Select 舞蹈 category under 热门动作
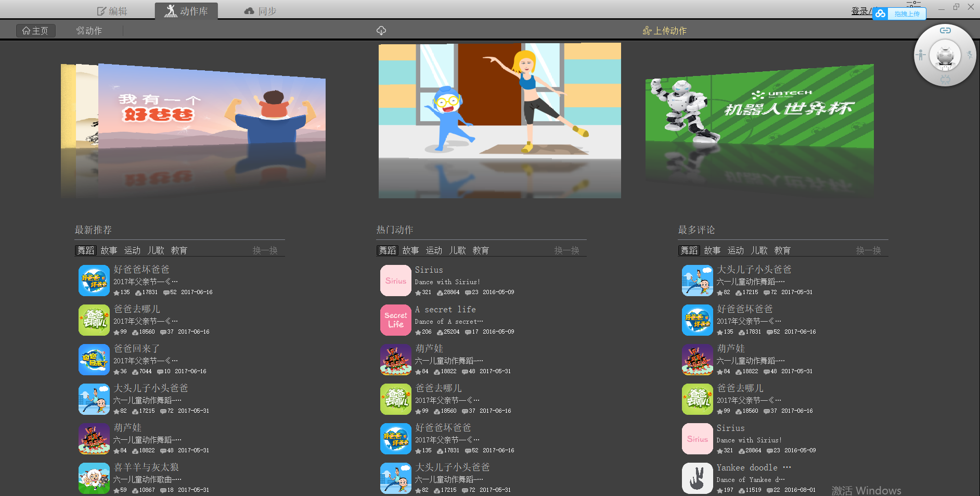 pos(388,250)
